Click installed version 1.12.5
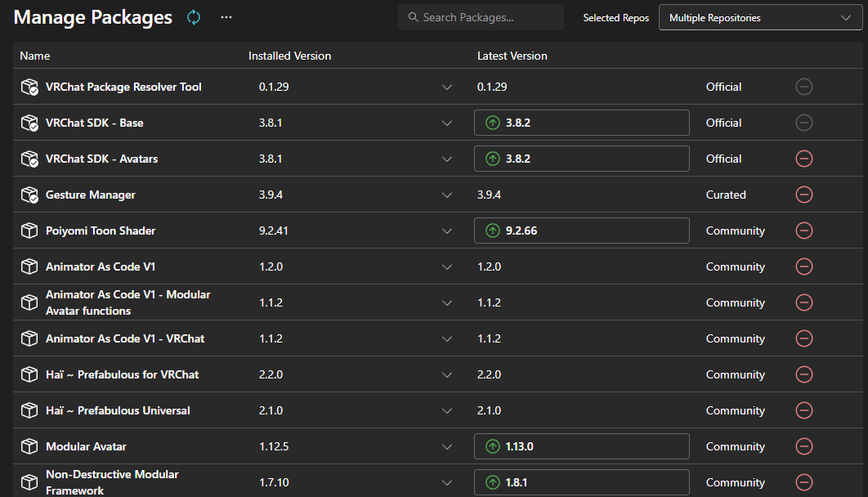The width and height of the screenshot is (868, 497). pos(274,446)
